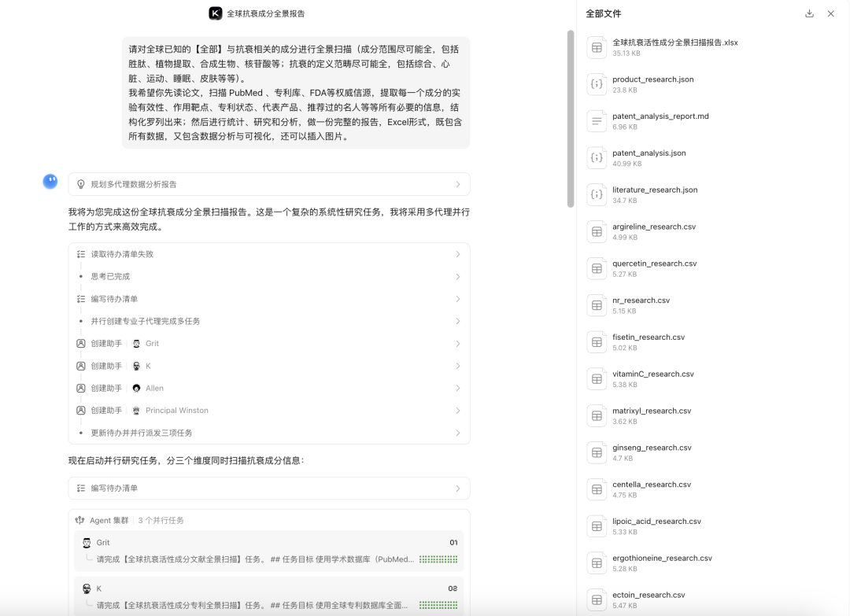Select file name ectoin_research.csv
The height and width of the screenshot is (616, 850).
click(649, 595)
